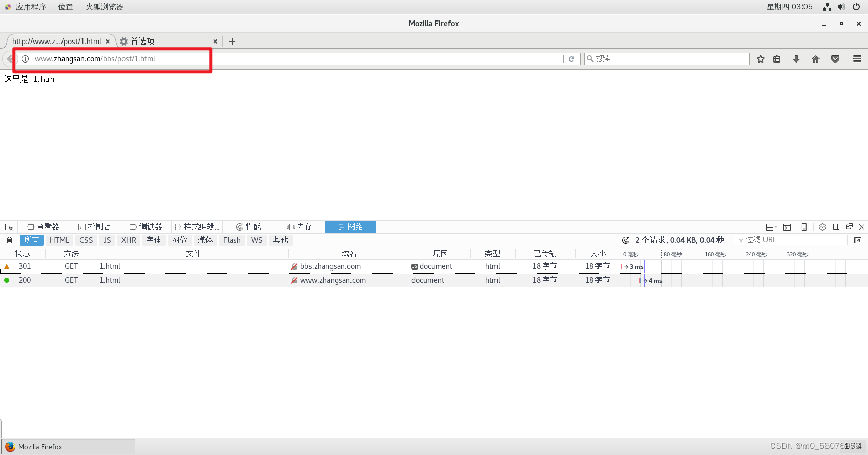Image resolution: width=868 pixels, height=455 pixels.
Task: Switch to the 控制台 devtools tab
Action: (94, 227)
